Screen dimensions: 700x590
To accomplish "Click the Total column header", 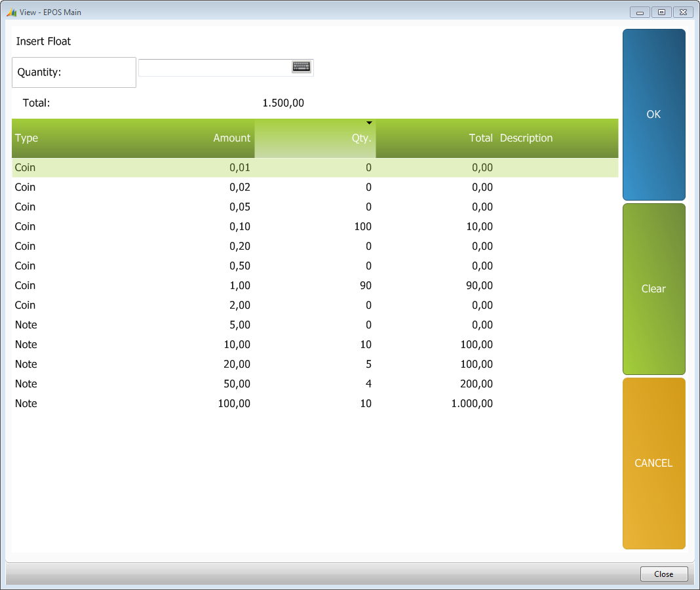I will click(x=480, y=138).
